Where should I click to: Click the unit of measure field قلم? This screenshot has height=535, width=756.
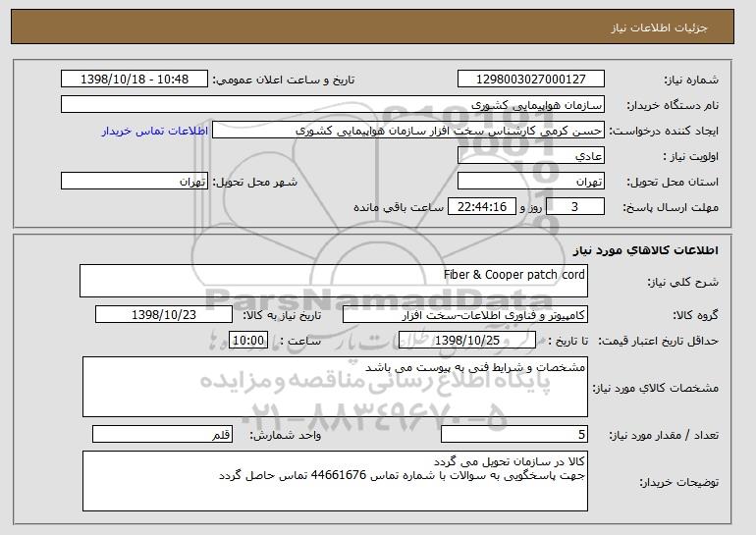pos(162,435)
